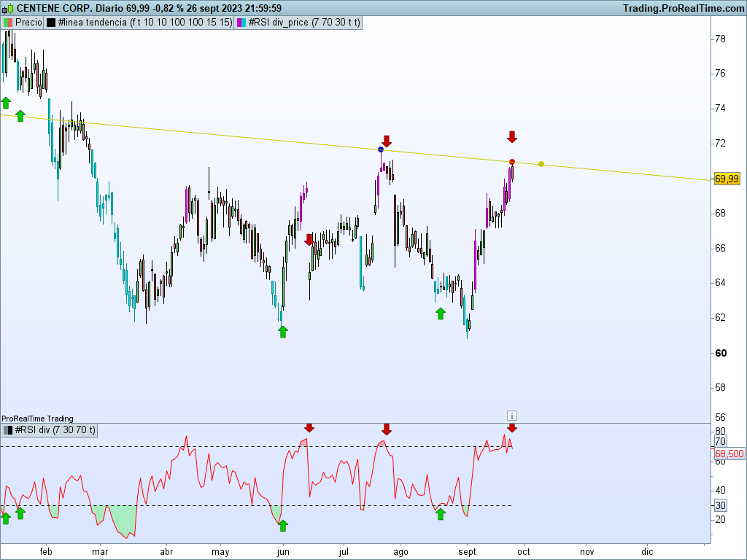Click the RSI 30 level label

pos(720,506)
